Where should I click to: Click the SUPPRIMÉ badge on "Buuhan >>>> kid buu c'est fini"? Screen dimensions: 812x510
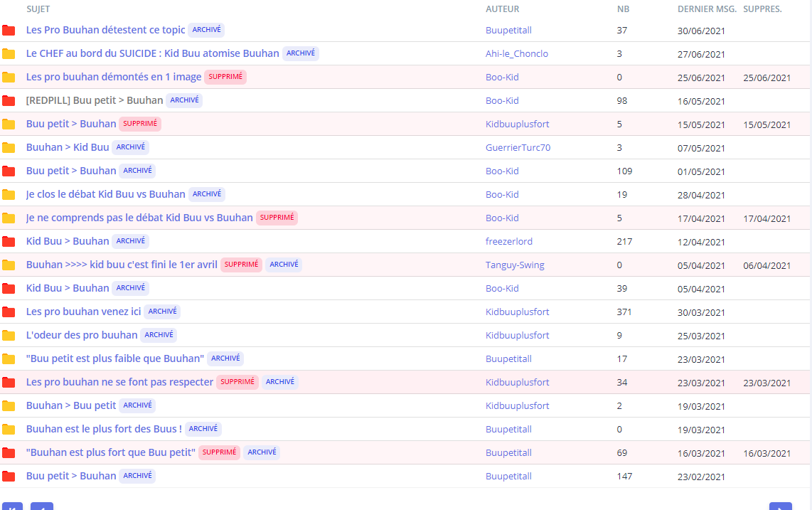click(x=241, y=265)
